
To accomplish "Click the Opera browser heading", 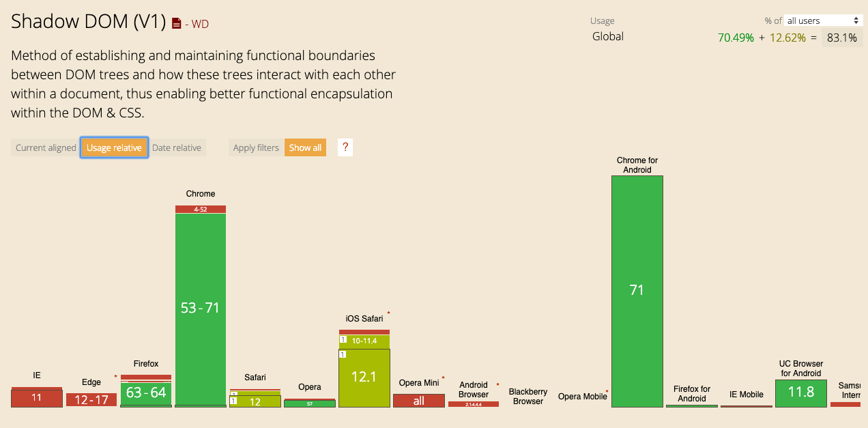I will [310, 387].
